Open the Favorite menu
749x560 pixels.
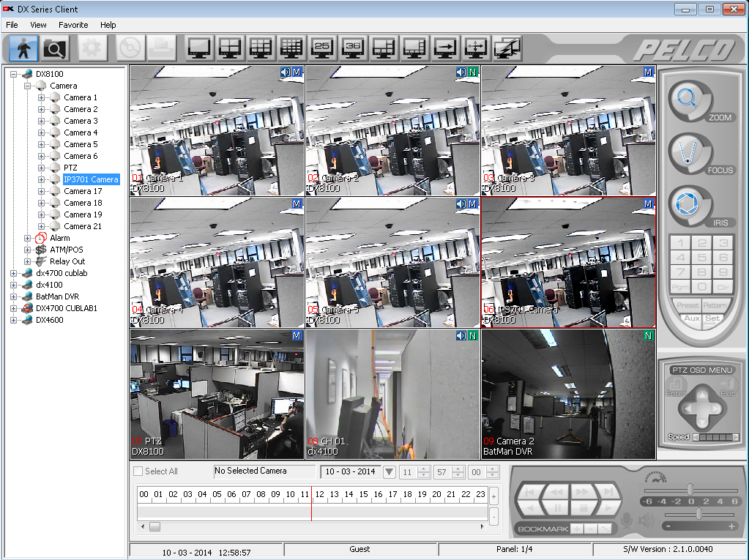[73, 25]
